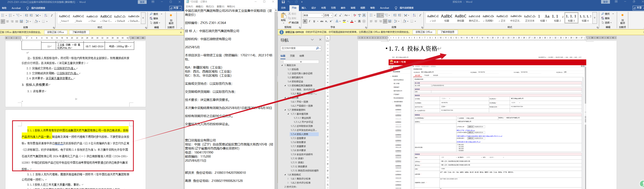Collapse the 1.7 资格审查资料 heading
This screenshot has width=644, height=189.
285,110
